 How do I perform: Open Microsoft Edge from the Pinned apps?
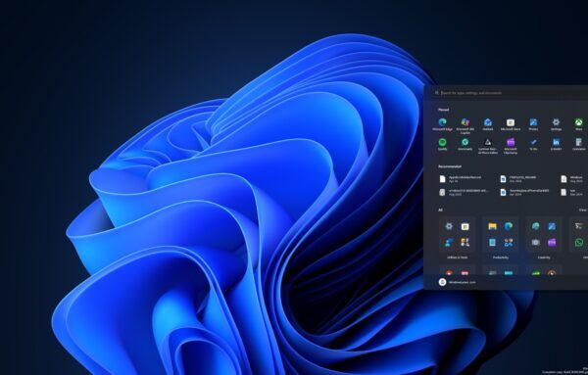click(443, 124)
